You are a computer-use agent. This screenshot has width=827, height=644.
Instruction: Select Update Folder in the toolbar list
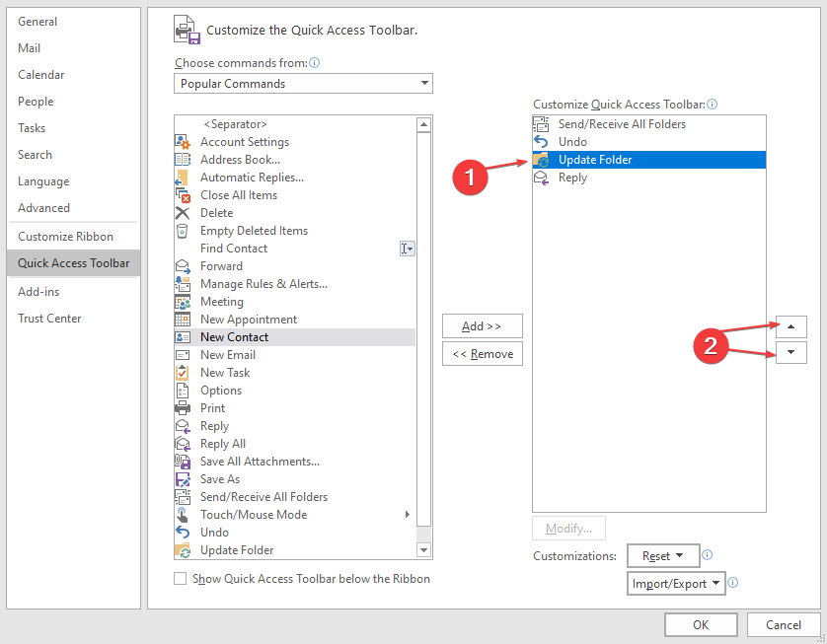(x=649, y=160)
